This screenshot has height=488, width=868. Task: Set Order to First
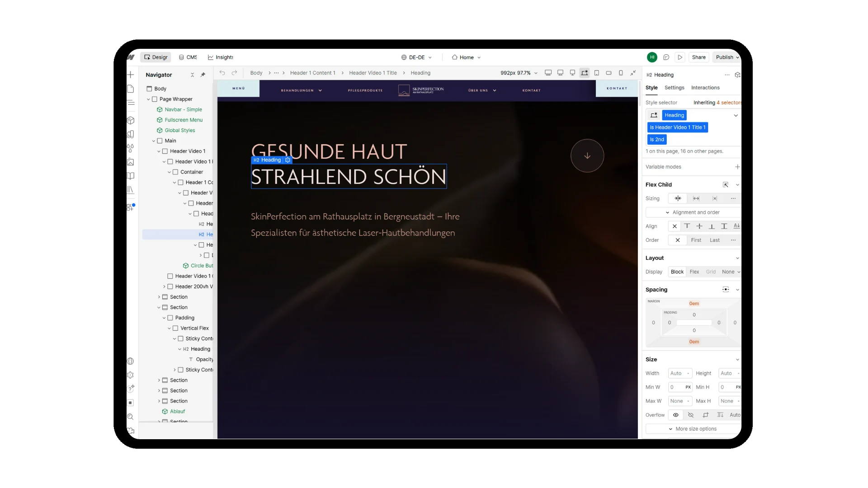click(696, 240)
